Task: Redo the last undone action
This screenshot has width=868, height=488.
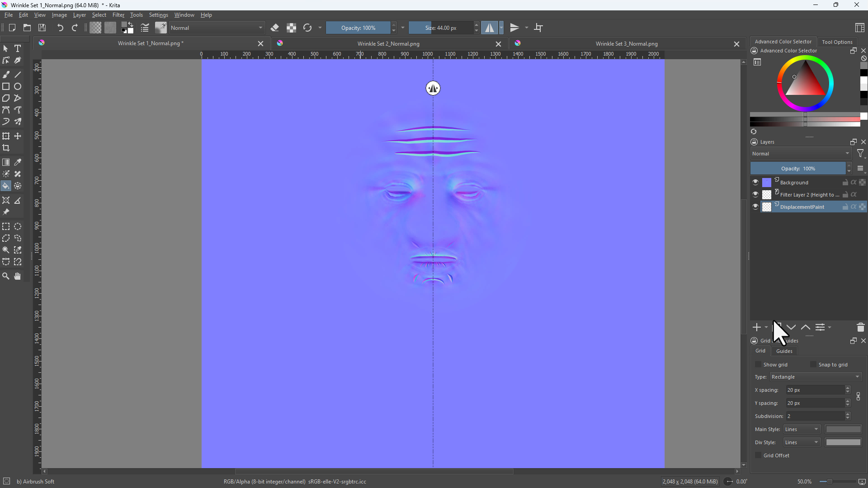Action: pos(75,28)
